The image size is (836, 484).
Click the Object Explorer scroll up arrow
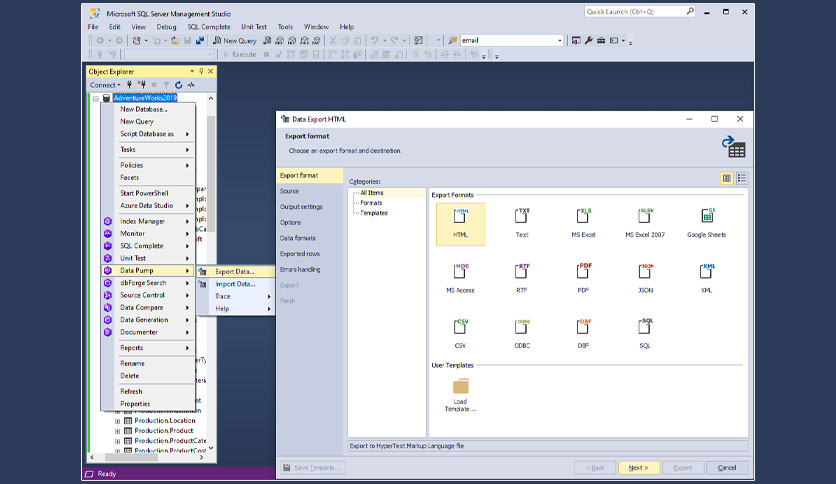coord(211,99)
